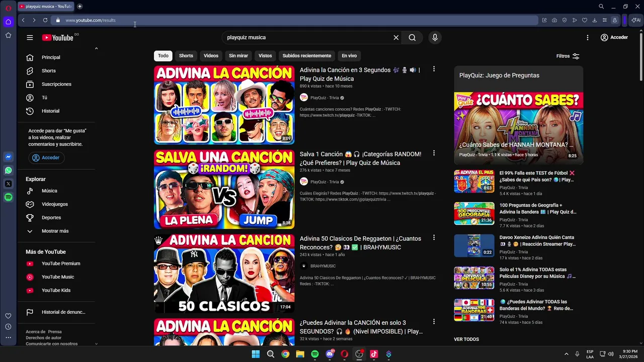Viewport: 644px width, 362px height.
Task: Select the Subidos recientemente filter chip
Action: tap(307, 56)
